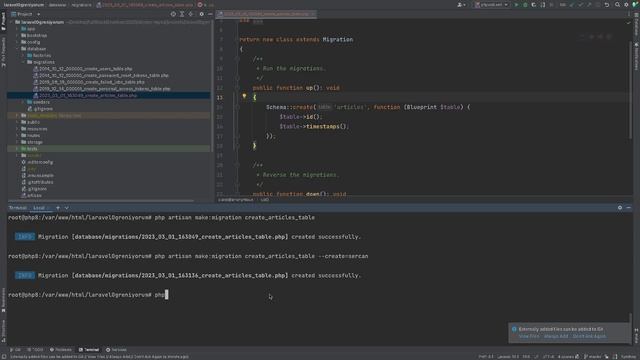Collapse all nodes in the Project panel
The height and width of the screenshot is (360, 640).
pos(191,14)
